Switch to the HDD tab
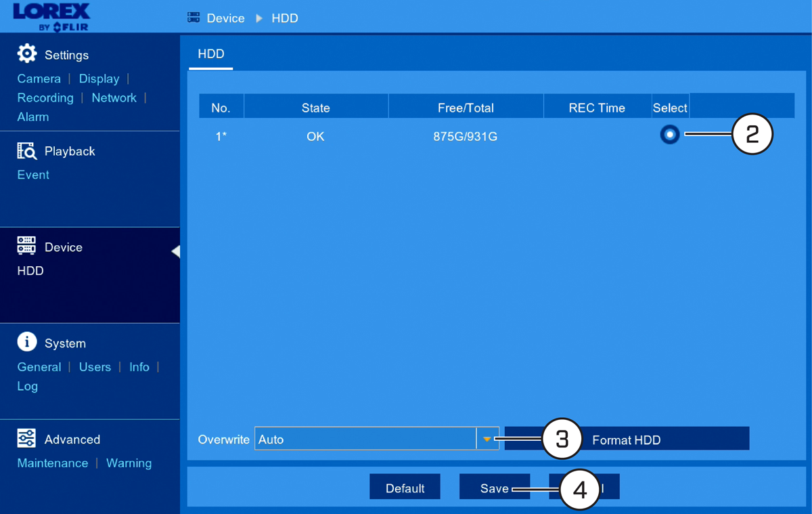Viewport: 812px width, 514px height. click(x=211, y=54)
